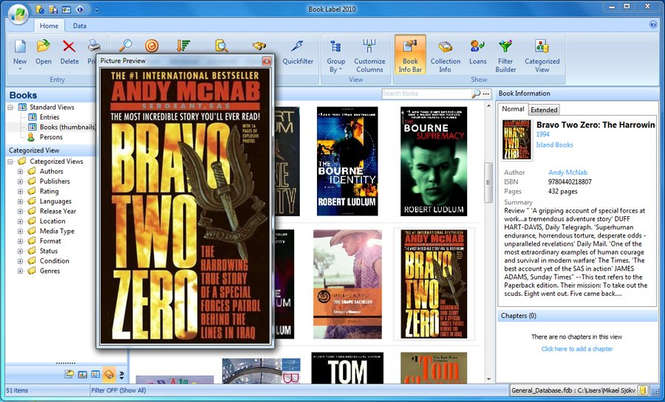Click the blue diamond quick access icon

pos(79,9)
